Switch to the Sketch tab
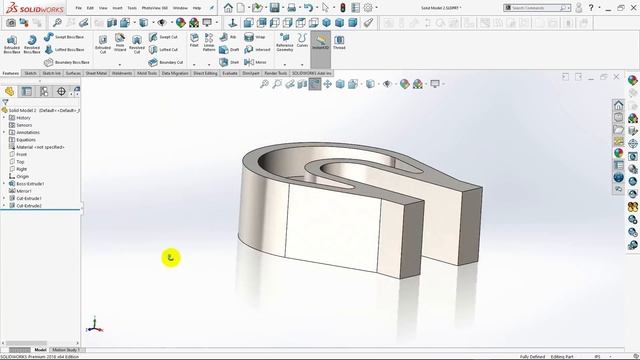The image size is (640, 360). pos(31,73)
